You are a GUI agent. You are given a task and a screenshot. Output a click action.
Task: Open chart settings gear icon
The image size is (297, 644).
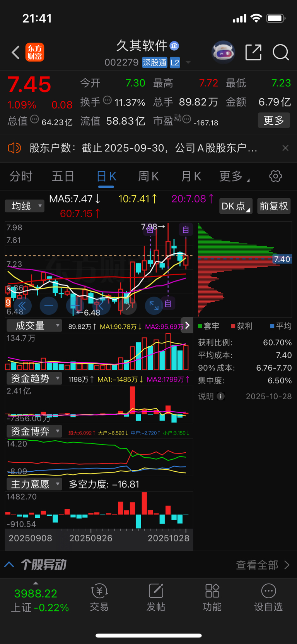coord(275,176)
